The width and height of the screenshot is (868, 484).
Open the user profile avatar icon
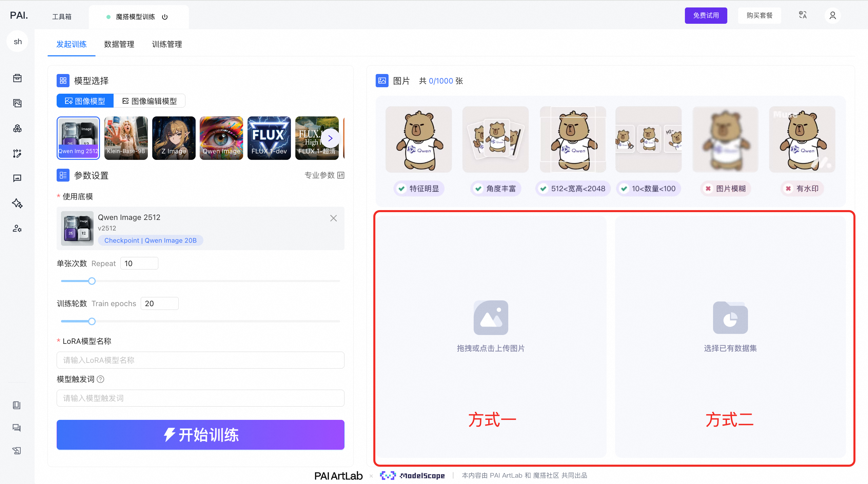click(x=832, y=16)
